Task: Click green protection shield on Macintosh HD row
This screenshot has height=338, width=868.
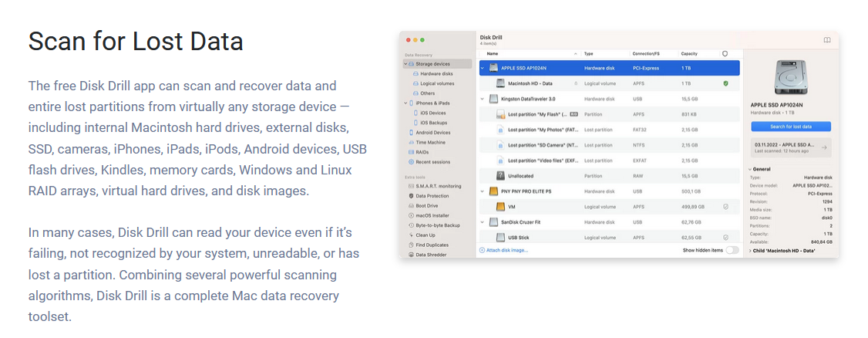Action: click(x=725, y=83)
